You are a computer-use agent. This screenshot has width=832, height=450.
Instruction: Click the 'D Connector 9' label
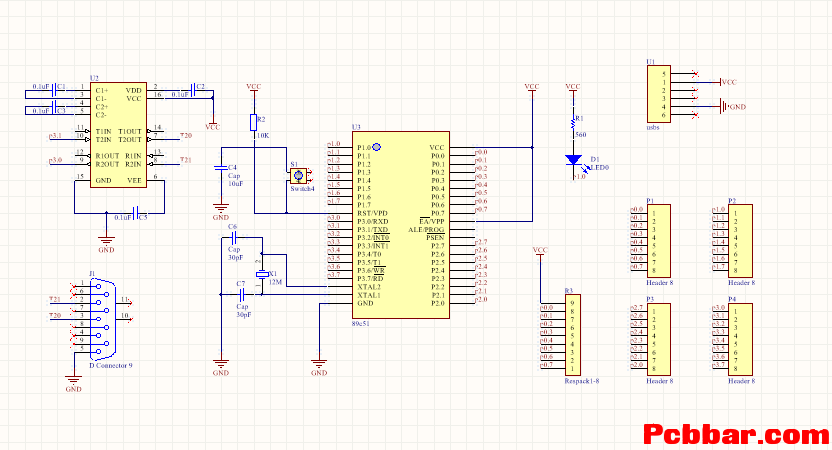[x=111, y=366]
